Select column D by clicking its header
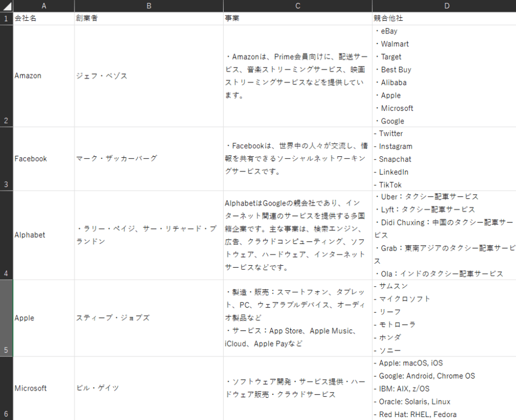Viewport: 516px width, 420px height. [446, 6]
